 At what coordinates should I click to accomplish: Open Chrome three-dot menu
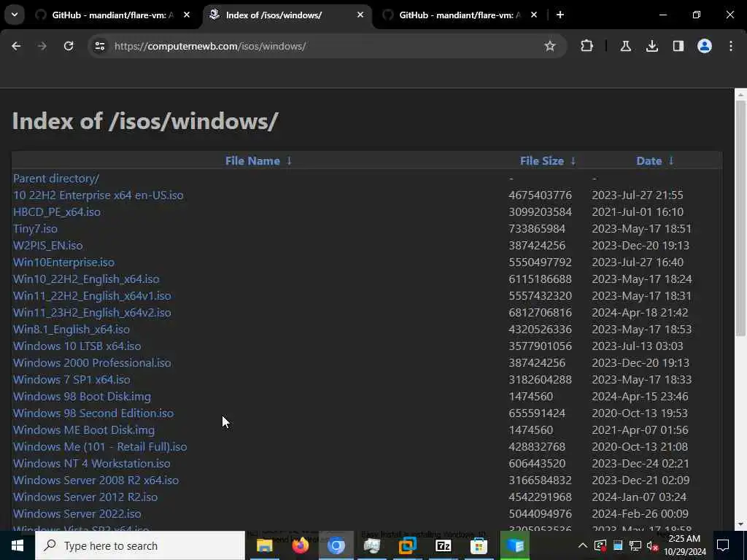[x=731, y=46]
